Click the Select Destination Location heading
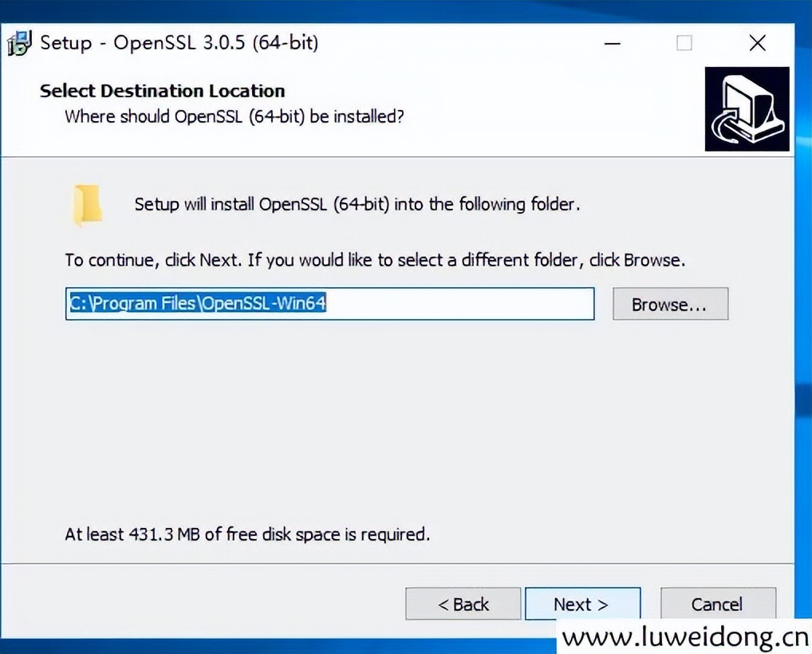The image size is (812, 654). point(162,91)
